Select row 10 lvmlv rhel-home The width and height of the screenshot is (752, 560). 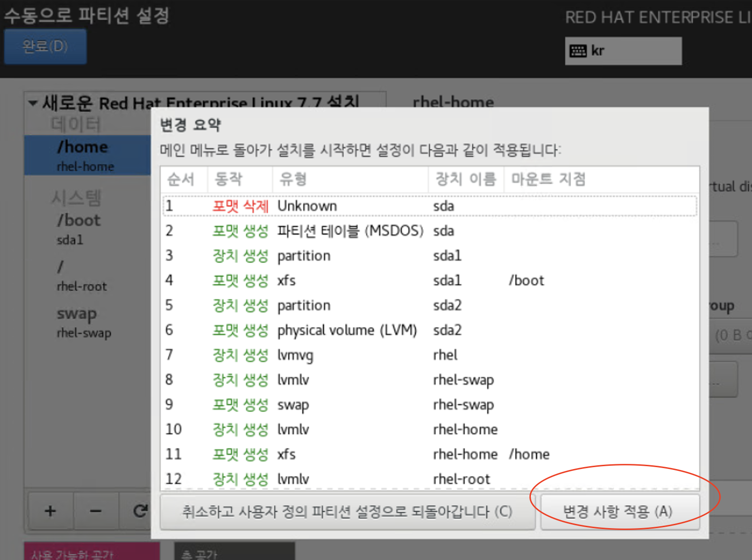click(430, 430)
